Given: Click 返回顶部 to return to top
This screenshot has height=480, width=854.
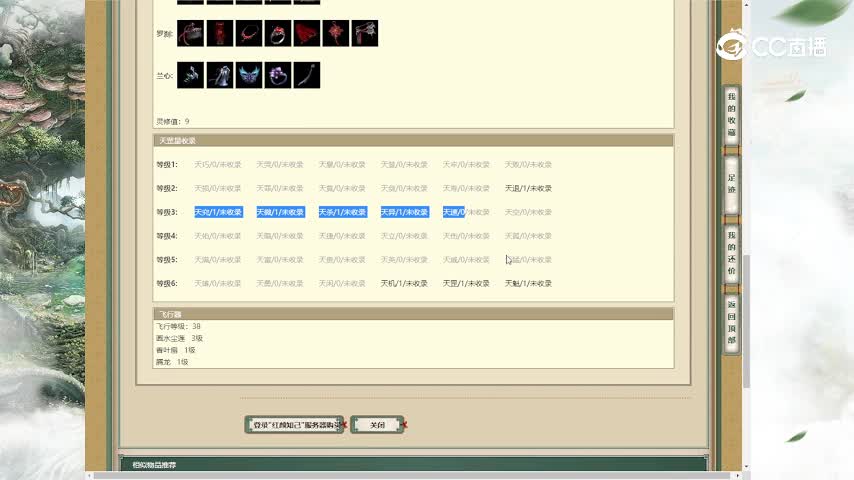Looking at the screenshot, I should pos(731,323).
